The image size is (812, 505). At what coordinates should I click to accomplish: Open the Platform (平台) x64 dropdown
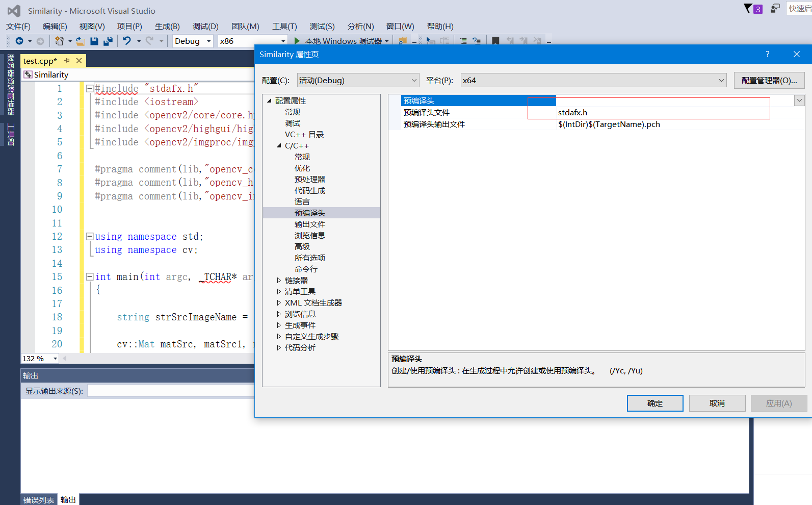[x=593, y=80]
